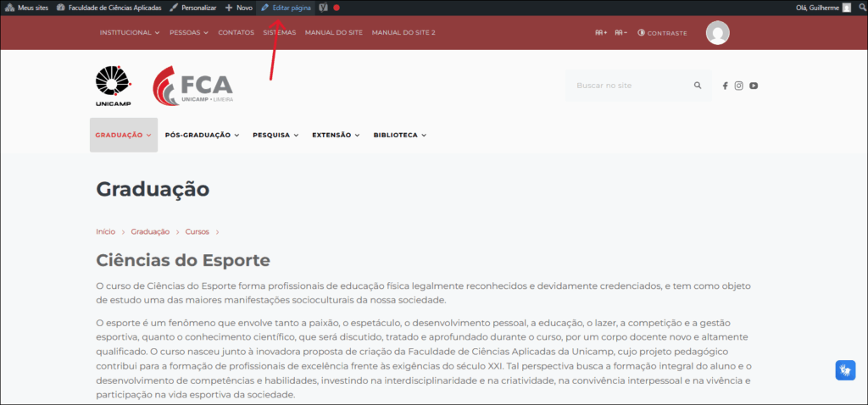Click the UNICAMP logo
Image resolution: width=868 pixels, height=405 pixels.
click(x=114, y=86)
